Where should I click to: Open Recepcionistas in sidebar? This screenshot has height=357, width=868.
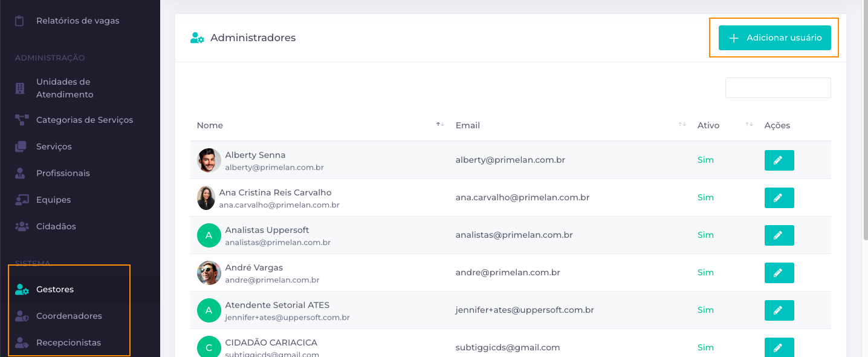point(80,342)
